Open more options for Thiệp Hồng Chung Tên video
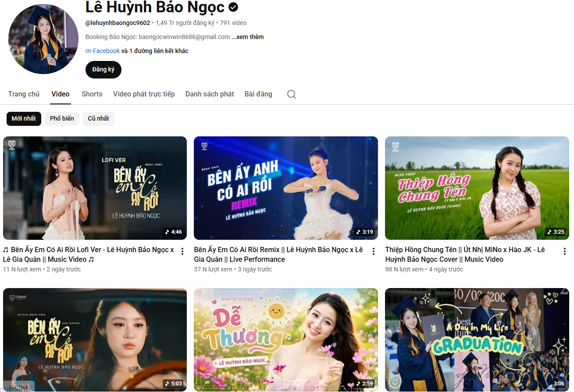This screenshot has height=392, width=574. tap(565, 251)
